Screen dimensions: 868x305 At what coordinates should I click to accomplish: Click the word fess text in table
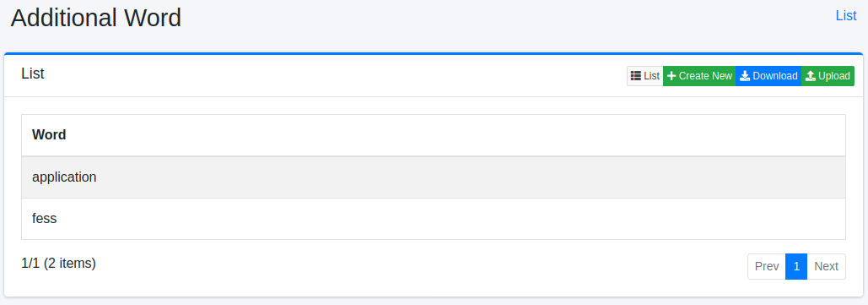point(44,219)
